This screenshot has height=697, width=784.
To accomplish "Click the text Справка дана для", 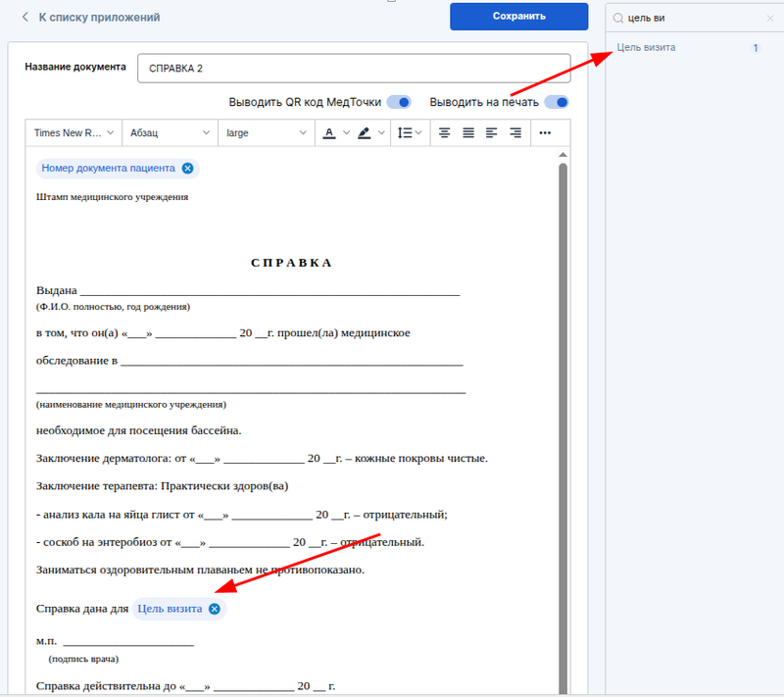I will click(82, 609).
